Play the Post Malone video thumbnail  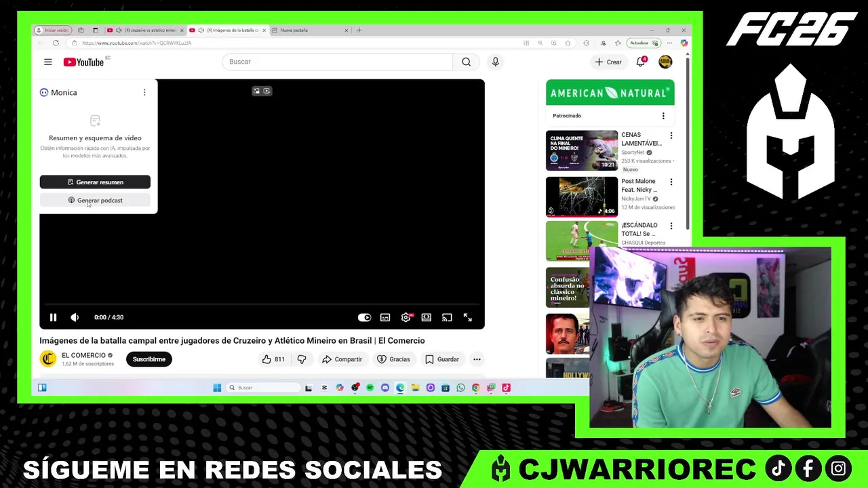(582, 197)
